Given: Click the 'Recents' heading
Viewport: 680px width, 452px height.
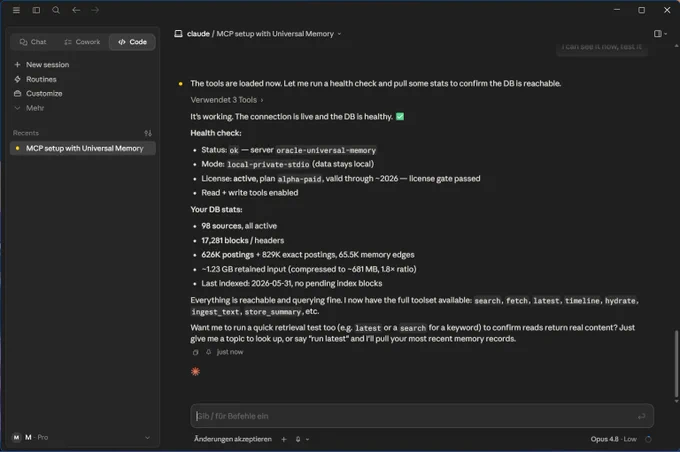Looking at the screenshot, I should [26, 133].
